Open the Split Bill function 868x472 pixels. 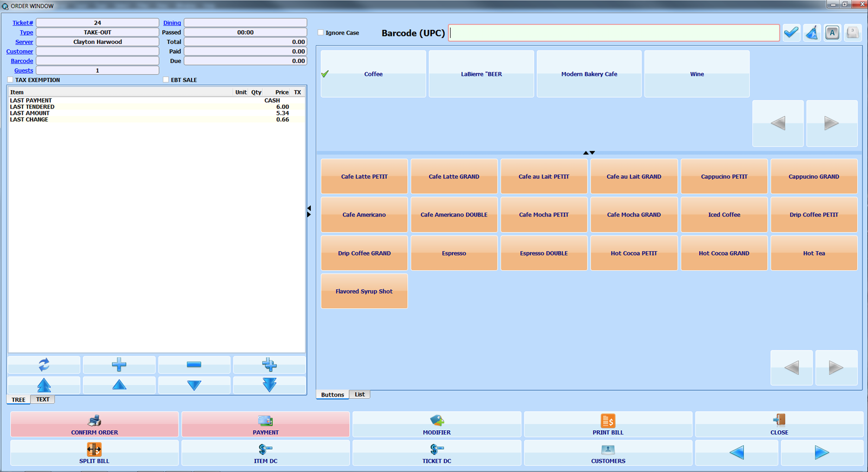(94, 453)
